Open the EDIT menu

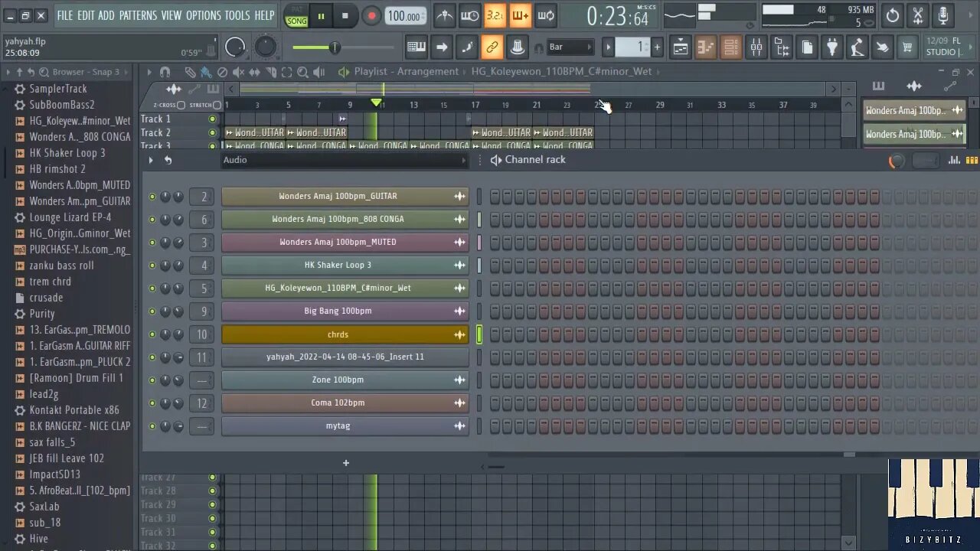[x=86, y=15]
